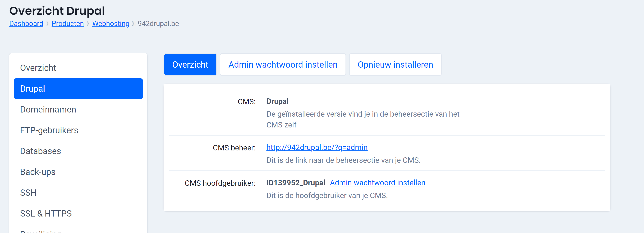Open the Databases section
The height and width of the screenshot is (233, 644).
[x=41, y=151]
